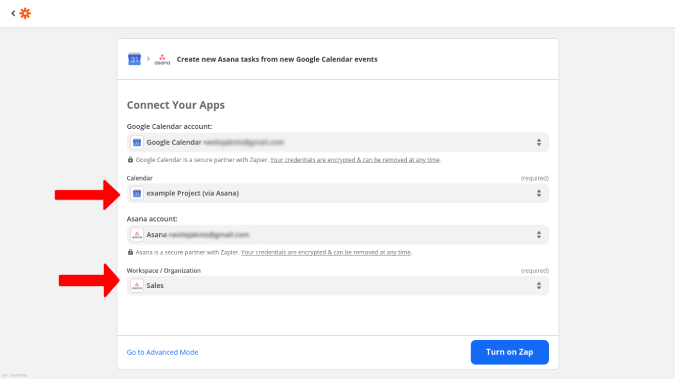This screenshot has width=675, height=379.
Task: Click the Google Calendar icon in header
Action: point(134,59)
